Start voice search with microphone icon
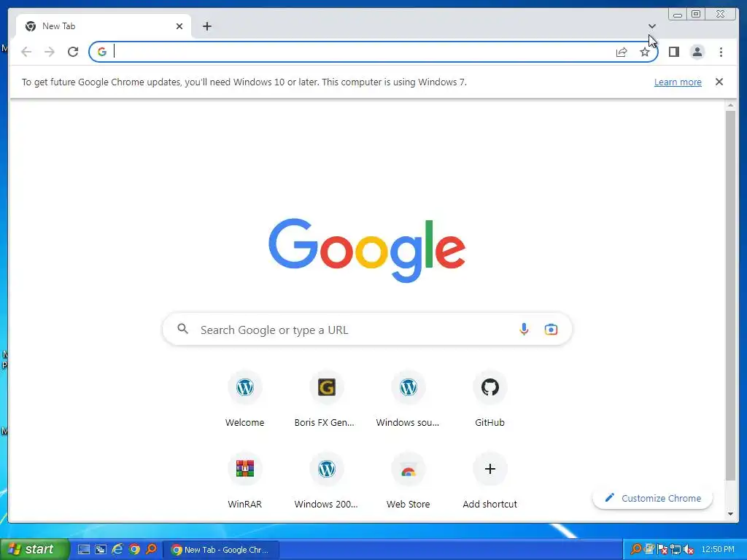The width and height of the screenshot is (747, 560). point(524,329)
